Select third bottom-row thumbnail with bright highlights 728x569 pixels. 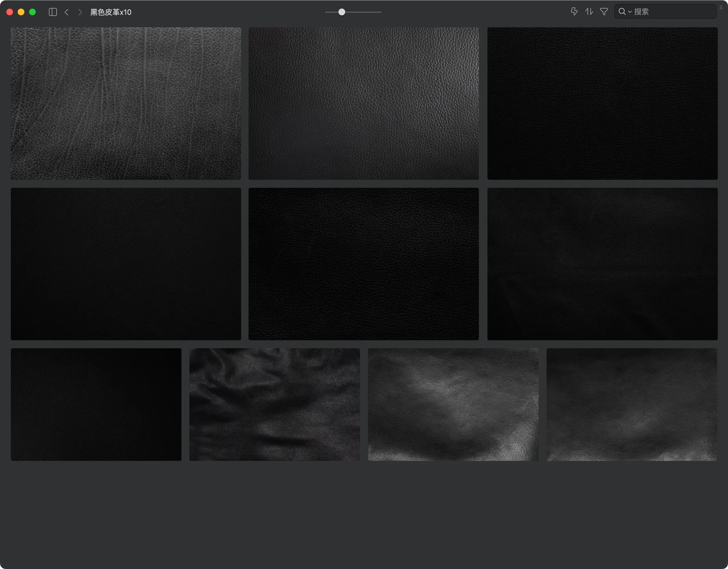(x=453, y=405)
